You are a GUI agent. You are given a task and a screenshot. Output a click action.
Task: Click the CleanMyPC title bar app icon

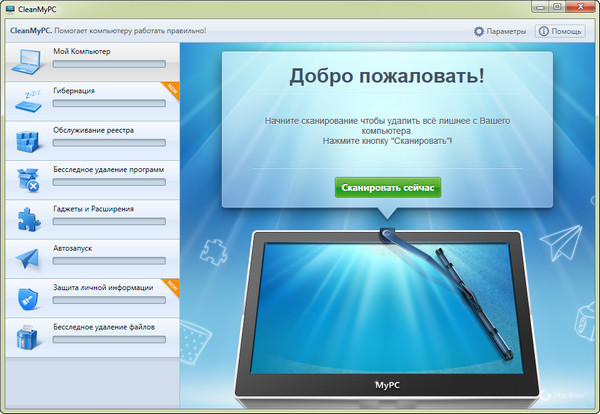pyautogui.click(x=10, y=9)
